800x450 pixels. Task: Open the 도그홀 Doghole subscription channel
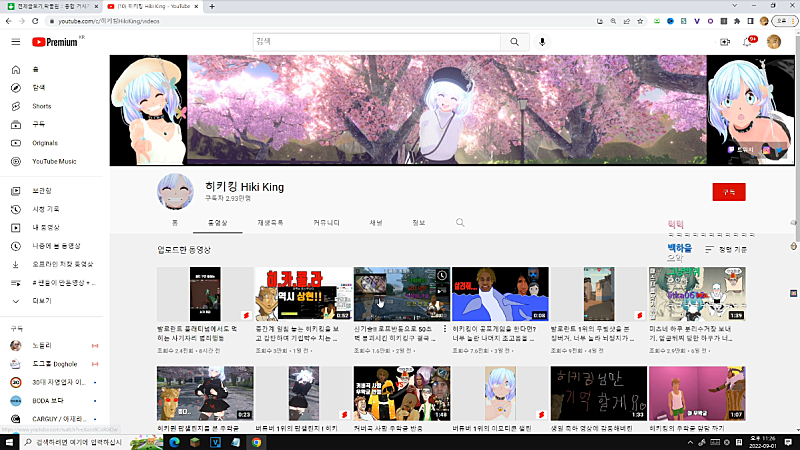tap(50, 364)
